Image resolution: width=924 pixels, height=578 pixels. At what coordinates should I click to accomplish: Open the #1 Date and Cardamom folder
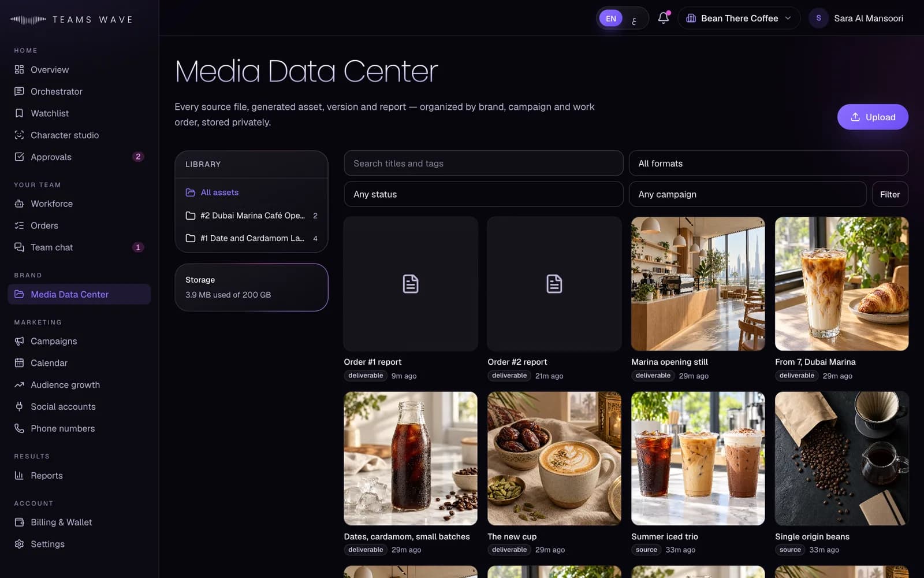pos(251,238)
